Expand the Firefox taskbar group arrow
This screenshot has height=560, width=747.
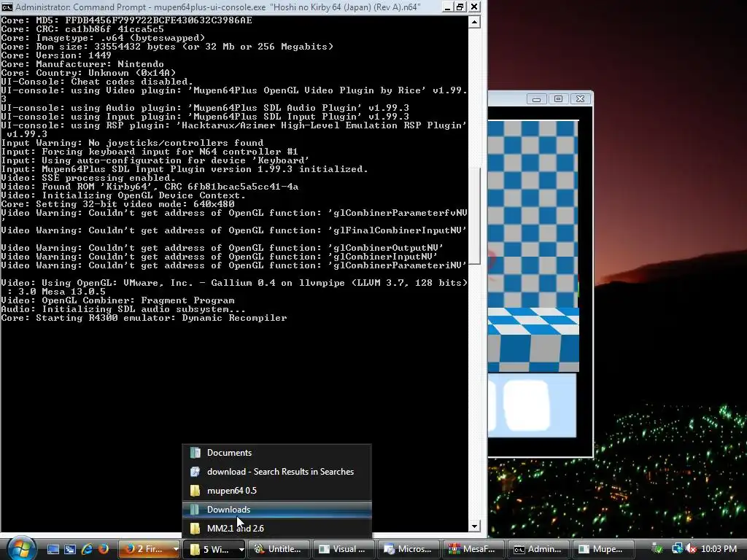pyautogui.click(x=175, y=549)
